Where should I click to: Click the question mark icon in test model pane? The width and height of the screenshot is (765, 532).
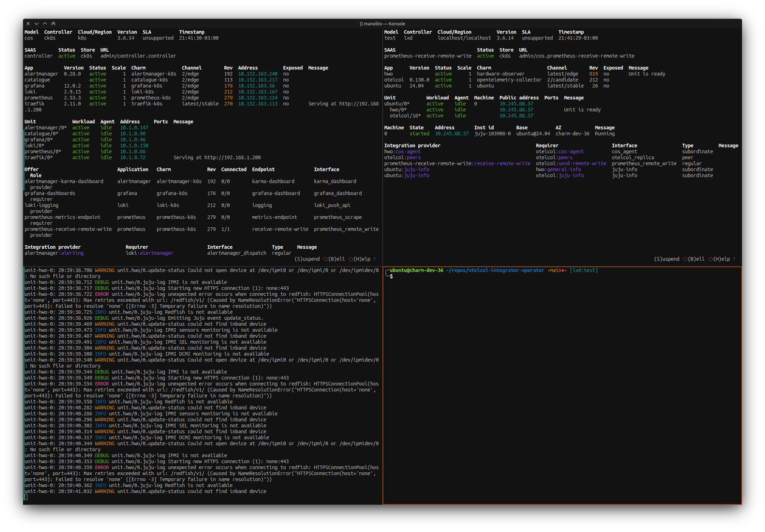click(x=733, y=259)
